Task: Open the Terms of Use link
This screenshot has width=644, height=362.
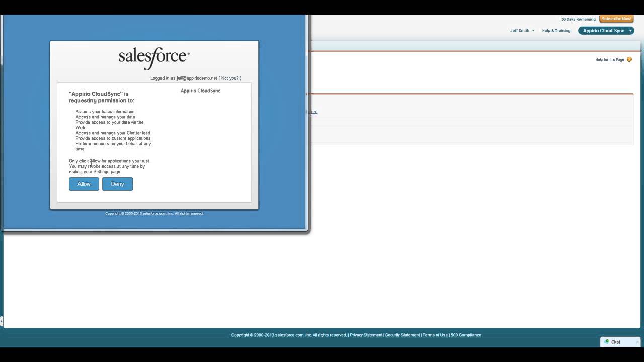Action: (x=435, y=335)
